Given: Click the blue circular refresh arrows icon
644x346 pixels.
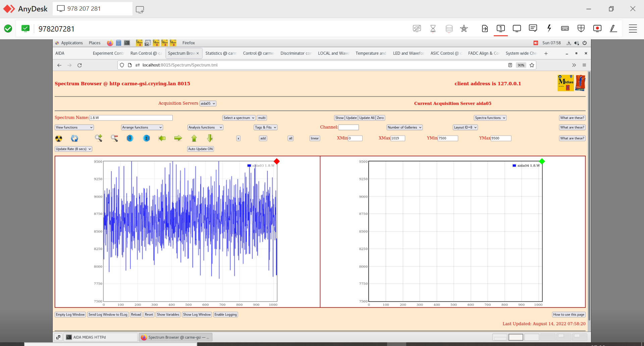Looking at the screenshot, I should [x=74, y=138].
